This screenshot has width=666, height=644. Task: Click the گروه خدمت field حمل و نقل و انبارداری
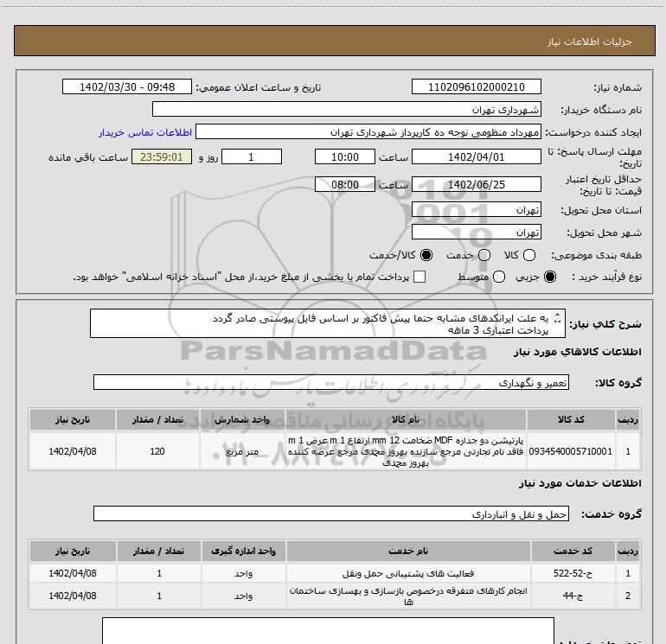[x=331, y=513]
